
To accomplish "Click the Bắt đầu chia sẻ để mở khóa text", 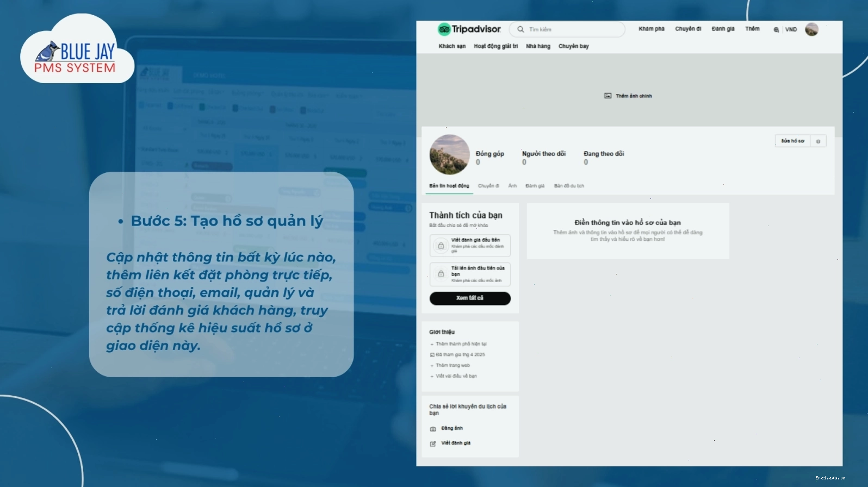I will tap(458, 225).
